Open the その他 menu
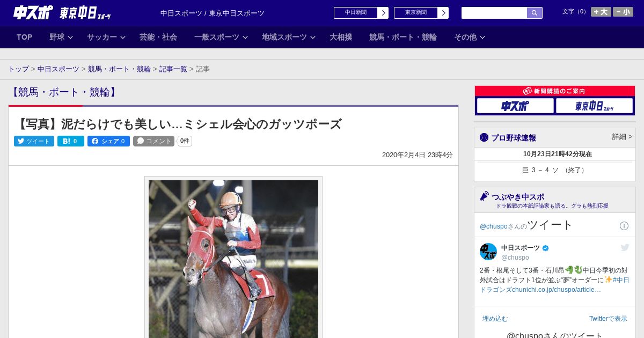 465,37
